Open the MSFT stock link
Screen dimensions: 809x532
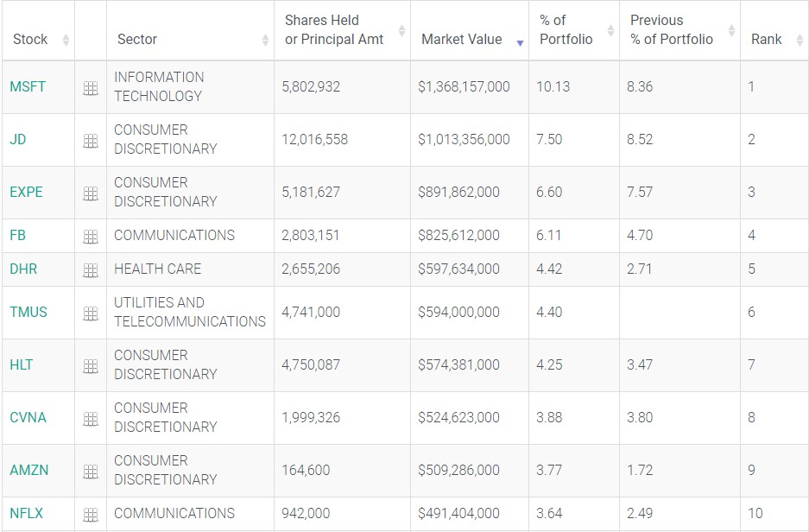(x=28, y=86)
